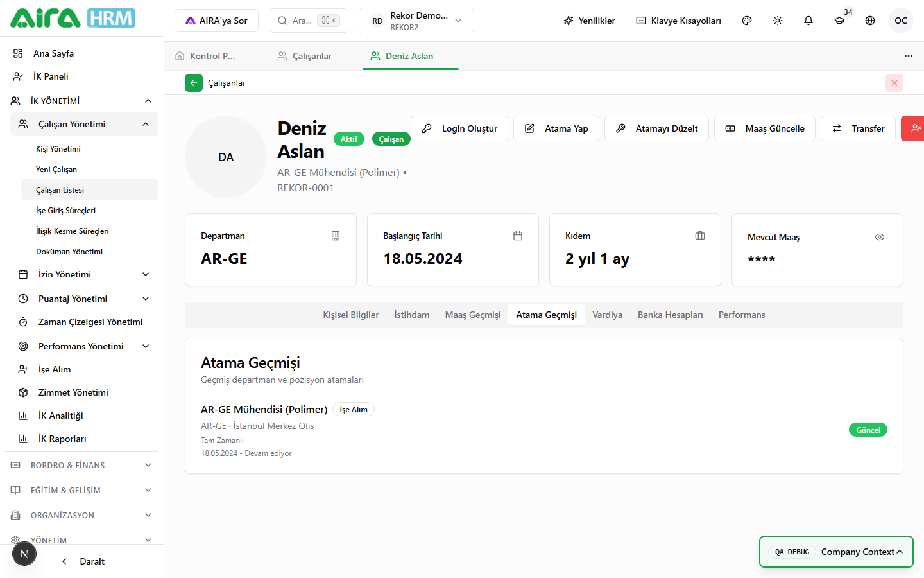Open İşe Alım in sidebar
The width and height of the screenshot is (924, 578).
(84, 369)
